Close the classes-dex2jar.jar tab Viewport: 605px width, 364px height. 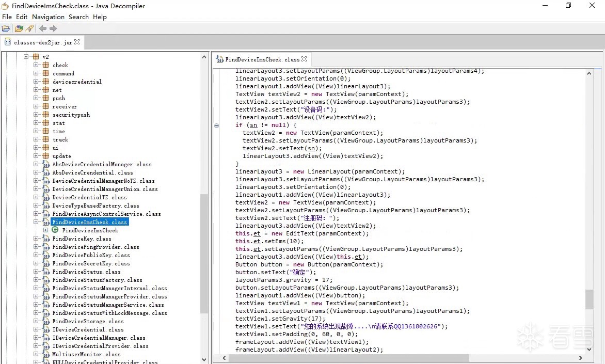click(x=77, y=42)
